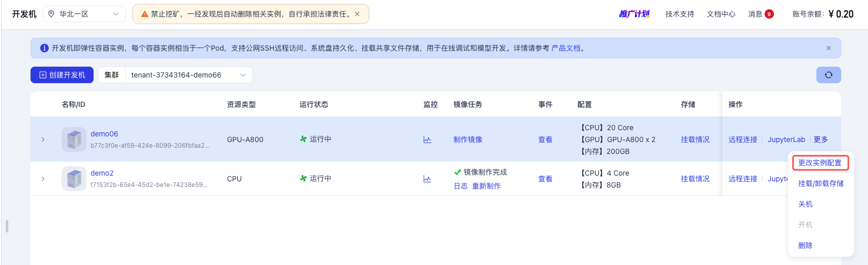Click the demo2 instance server icon
Screen dimensions: 868x265
73,179
